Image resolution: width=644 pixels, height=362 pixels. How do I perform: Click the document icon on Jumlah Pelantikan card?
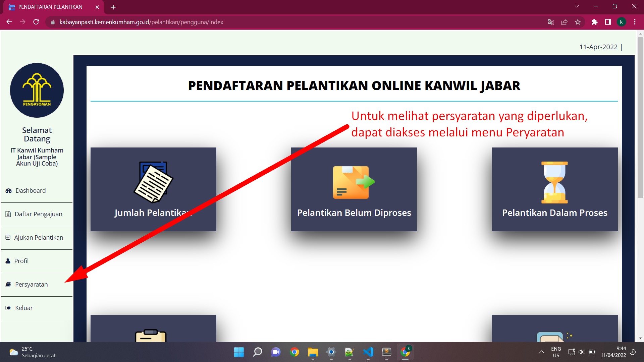click(x=153, y=182)
